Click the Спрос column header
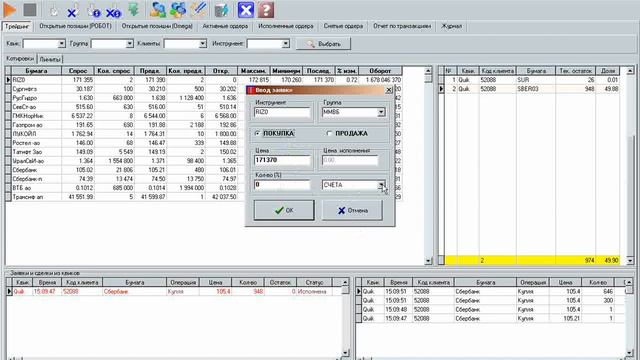 (x=78, y=71)
